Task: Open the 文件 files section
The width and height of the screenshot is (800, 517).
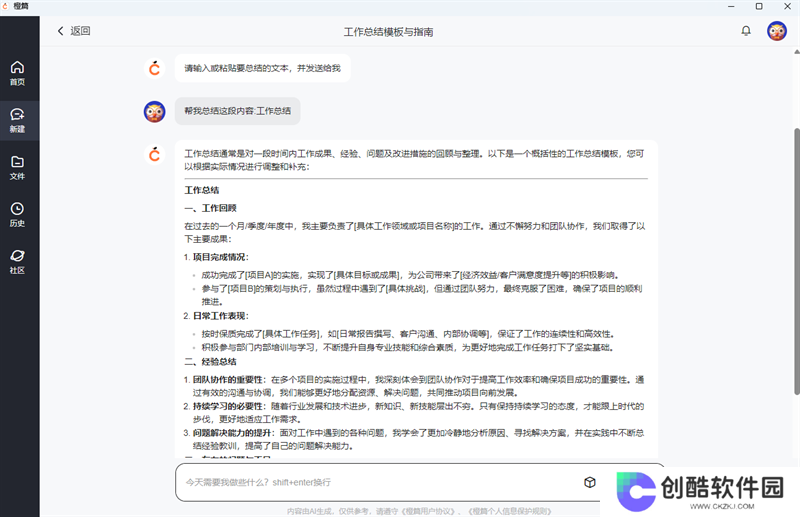Action: pyautogui.click(x=17, y=168)
